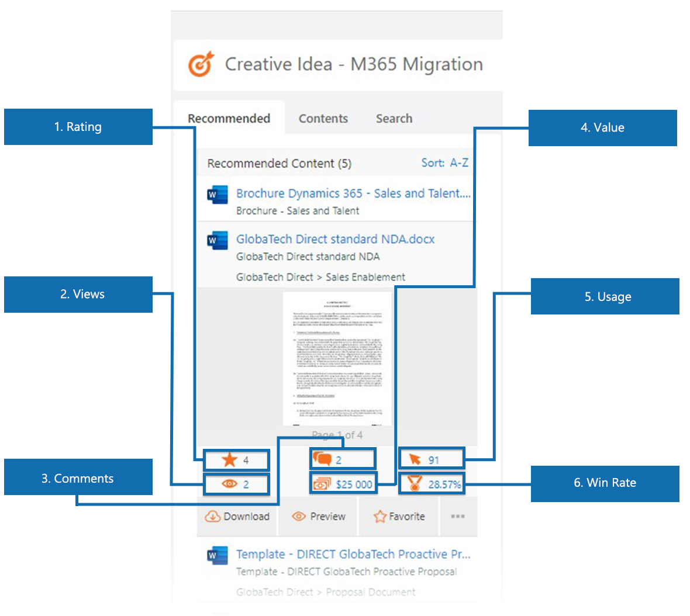Switch to the Contents tab
The height and width of the screenshot is (616, 690).
(323, 119)
